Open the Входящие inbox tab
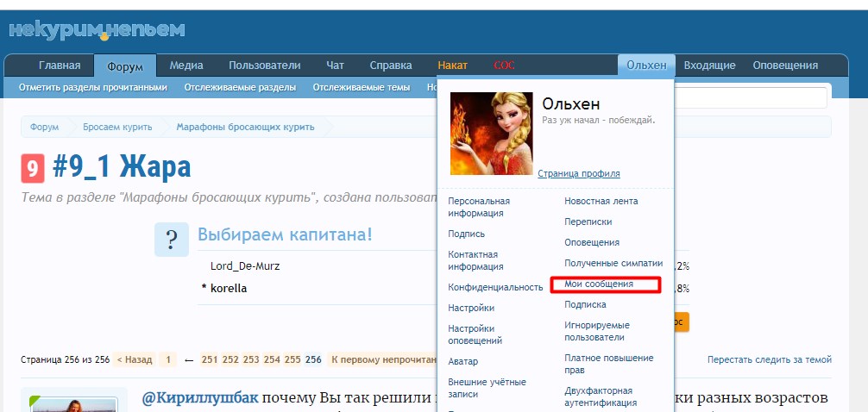The image size is (868, 412). [710, 66]
